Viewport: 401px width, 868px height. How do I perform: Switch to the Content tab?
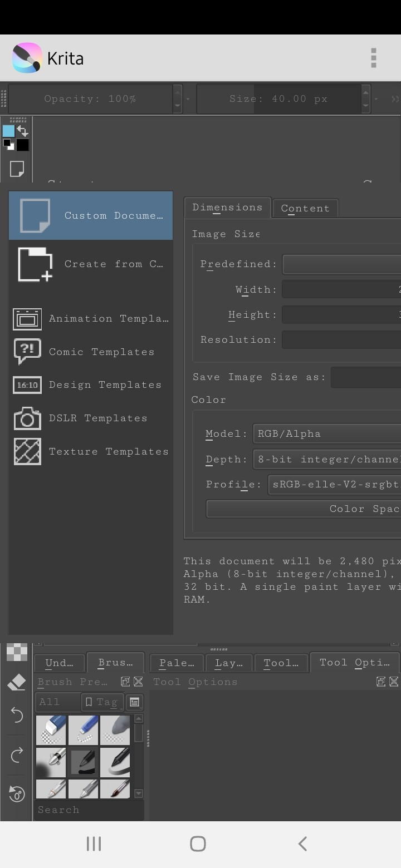pyautogui.click(x=305, y=208)
